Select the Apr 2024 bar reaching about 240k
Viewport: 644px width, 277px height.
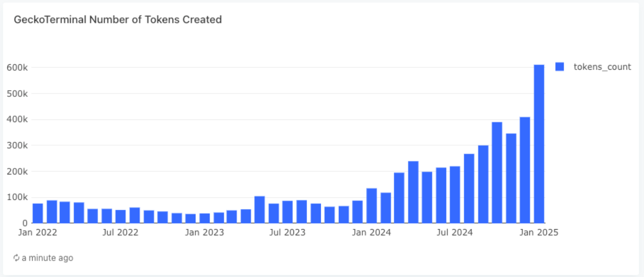(413, 192)
